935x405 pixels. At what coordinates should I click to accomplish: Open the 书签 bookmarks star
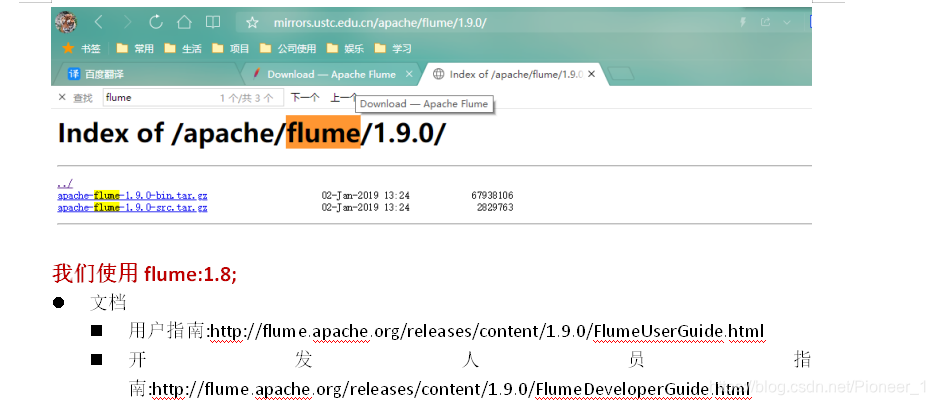[x=82, y=48]
